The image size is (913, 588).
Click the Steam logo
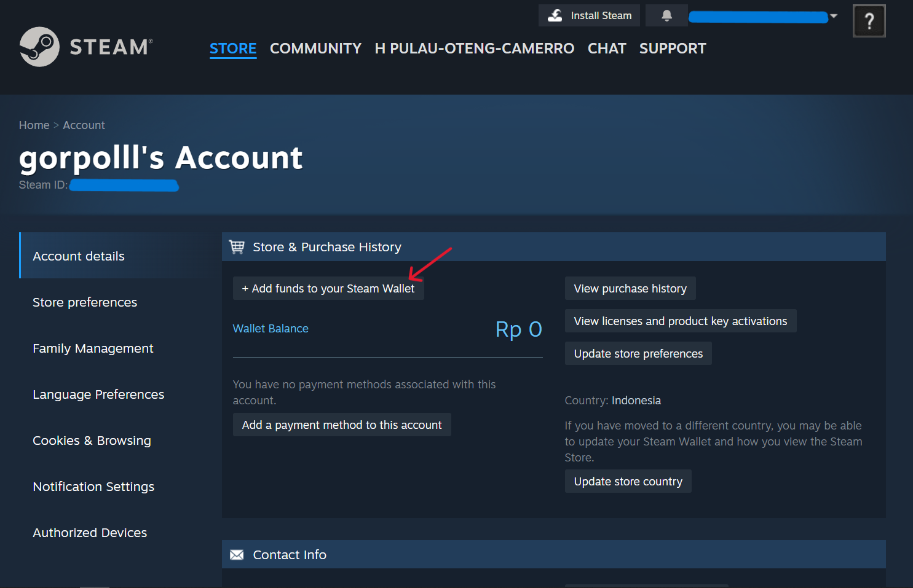click(x=86, y=47)
